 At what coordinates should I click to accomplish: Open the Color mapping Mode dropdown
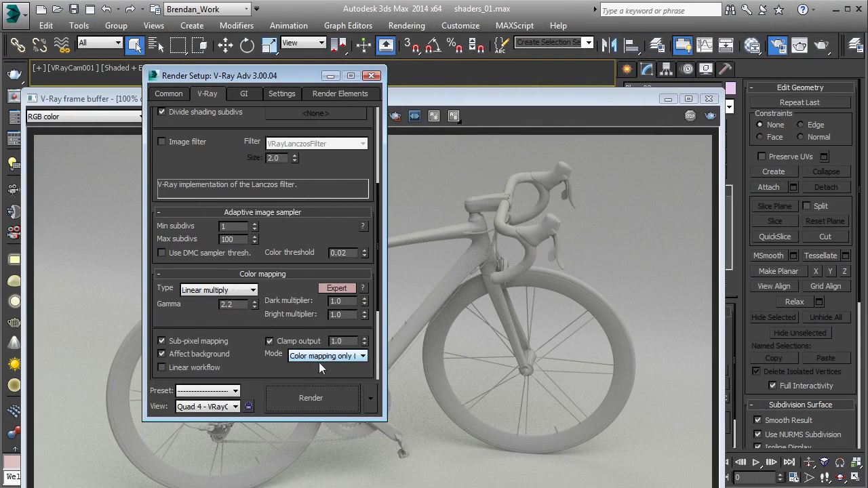tap(328, 356)
